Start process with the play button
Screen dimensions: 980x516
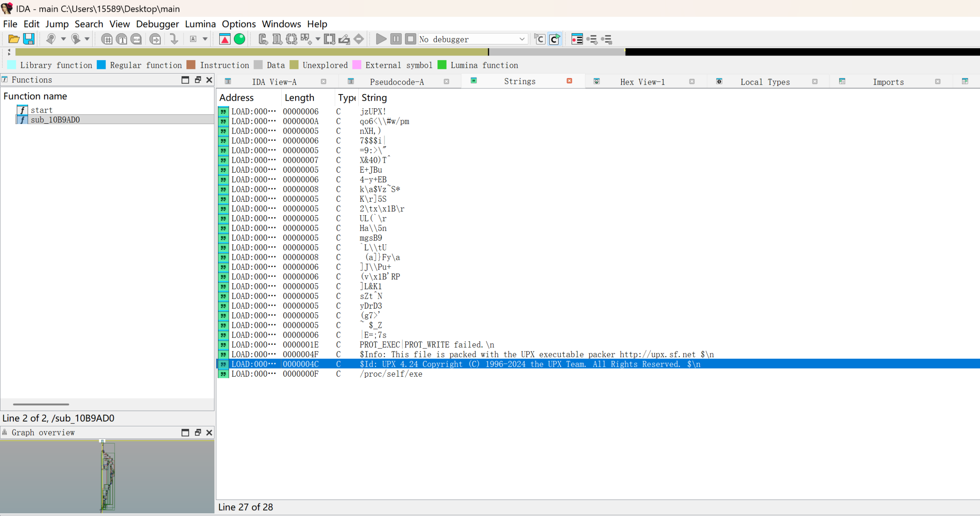click(381, 39)
